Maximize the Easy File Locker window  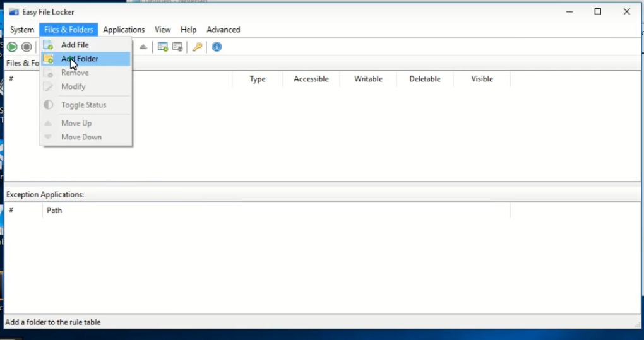tap(597, 12)
